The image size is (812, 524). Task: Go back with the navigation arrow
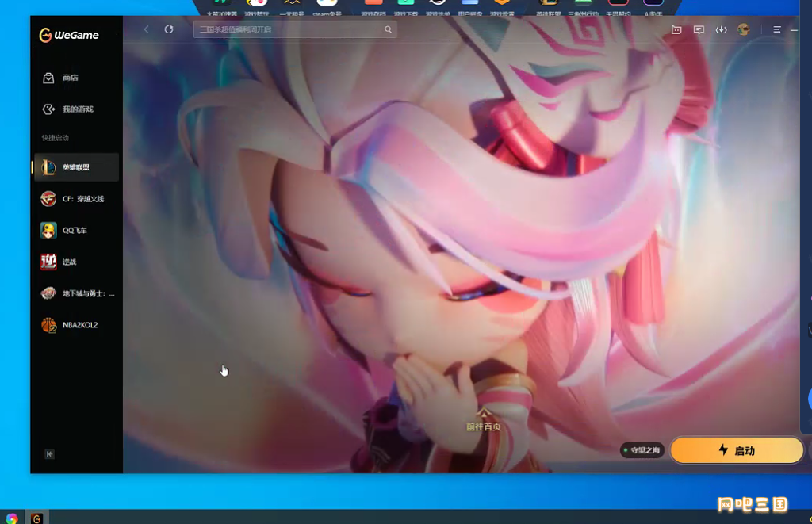tap(147, 29)
